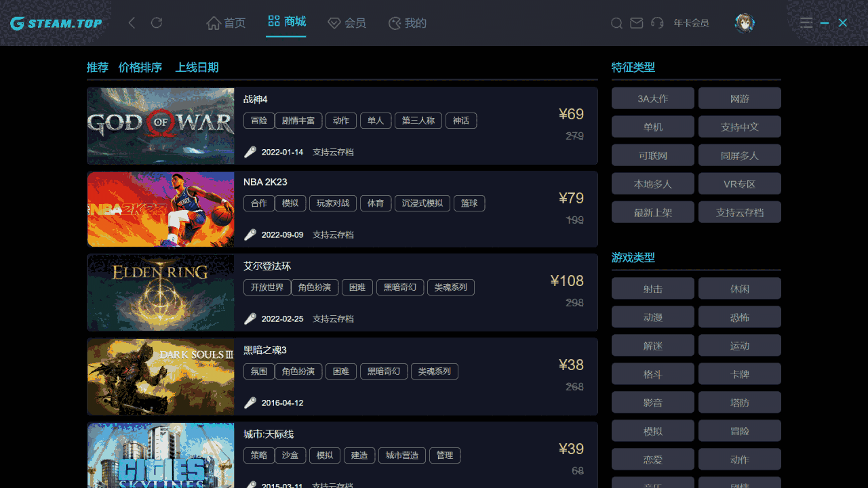This screenshot has width=868, height=488.
Task: Click the back navigation arrow
Action: (x=132, y=22)
